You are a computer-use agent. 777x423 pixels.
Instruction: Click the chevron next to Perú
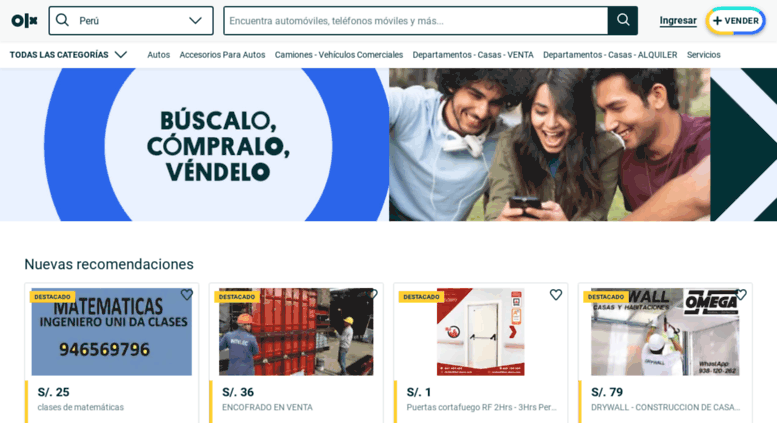tap(196, 20)
